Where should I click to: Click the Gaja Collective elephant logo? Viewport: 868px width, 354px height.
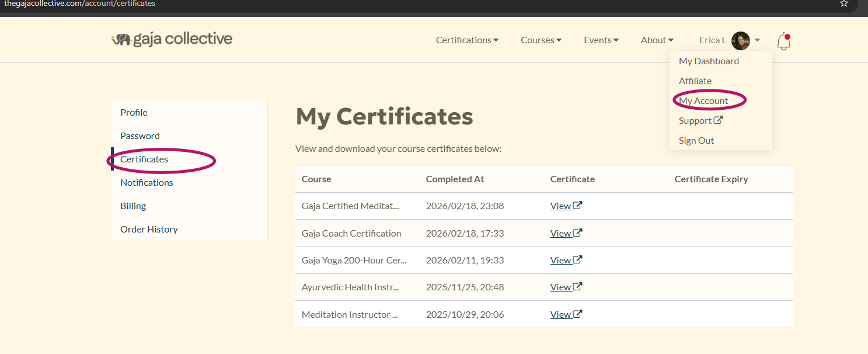pos(121,39)
